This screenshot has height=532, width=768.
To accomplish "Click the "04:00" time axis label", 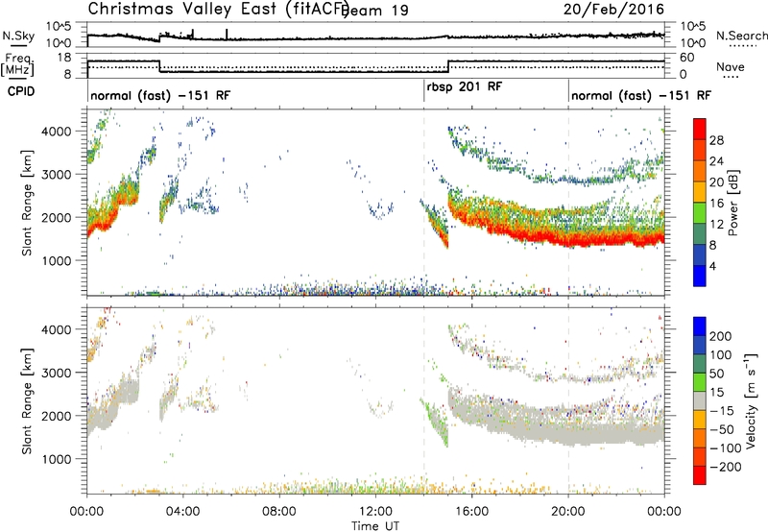I will [183, 512].
